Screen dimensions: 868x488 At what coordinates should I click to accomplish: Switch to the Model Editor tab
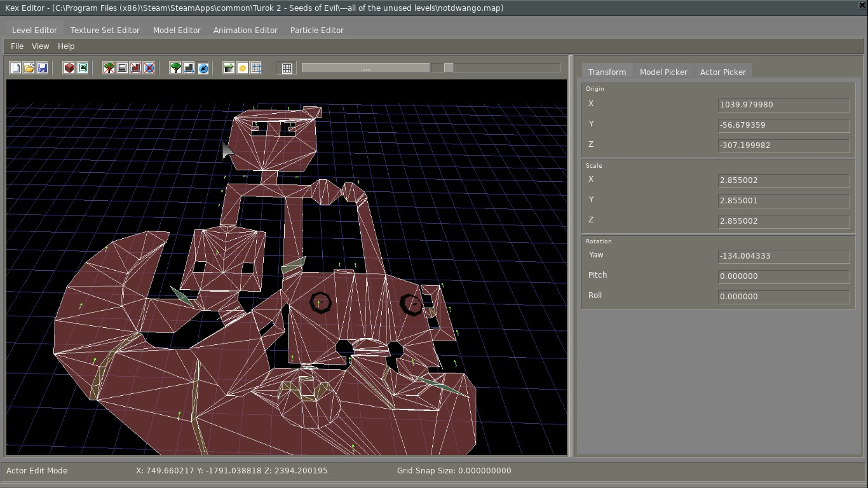(177, 30)
